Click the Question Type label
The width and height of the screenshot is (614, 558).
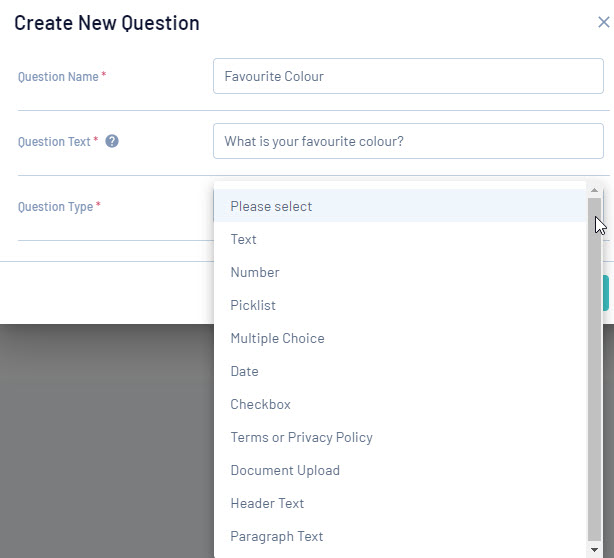coord(55,207)
